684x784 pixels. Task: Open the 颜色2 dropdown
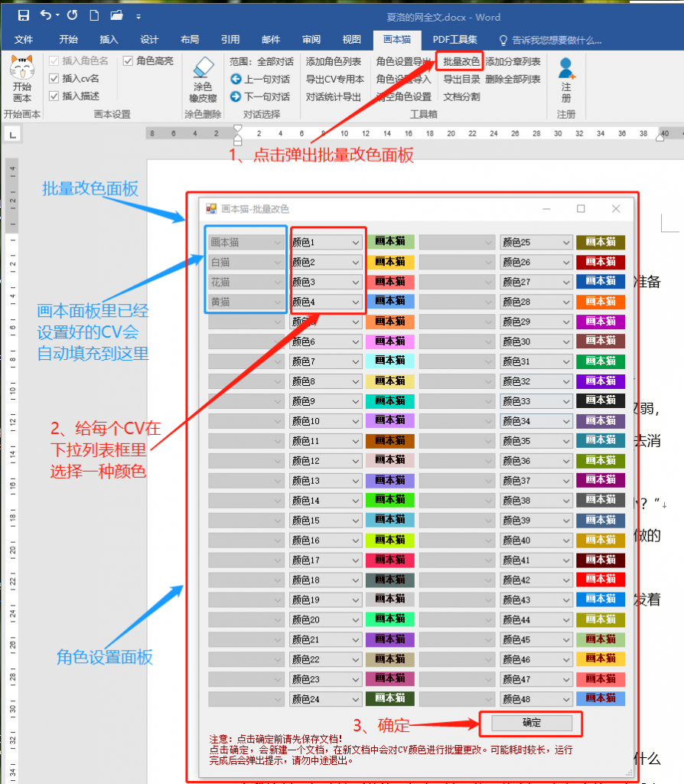point(326,262)
